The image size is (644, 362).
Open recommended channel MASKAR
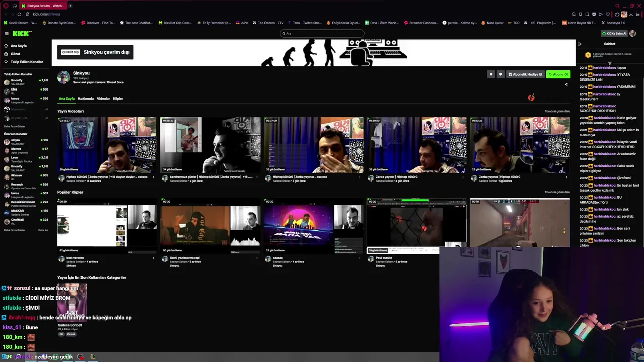(x=25, y=212)
